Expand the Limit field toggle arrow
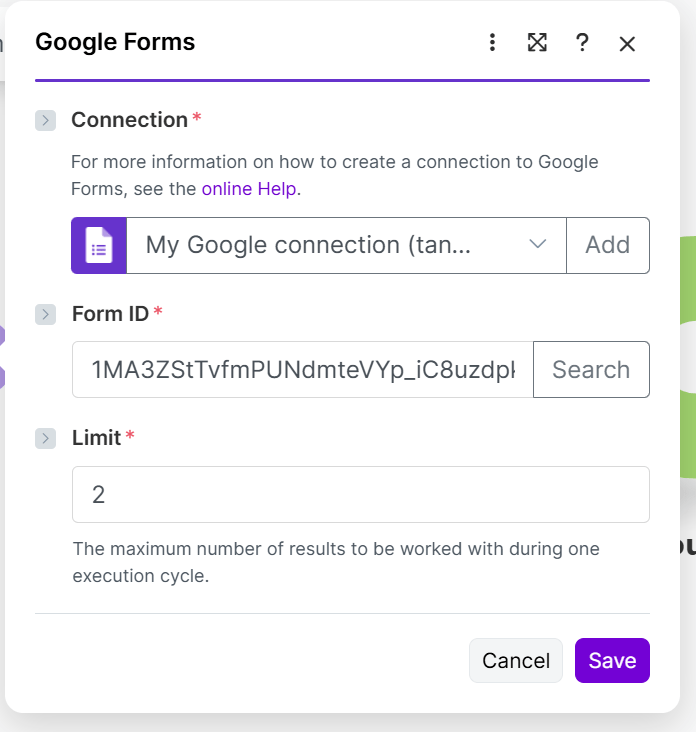 click(x=45, y=438)
